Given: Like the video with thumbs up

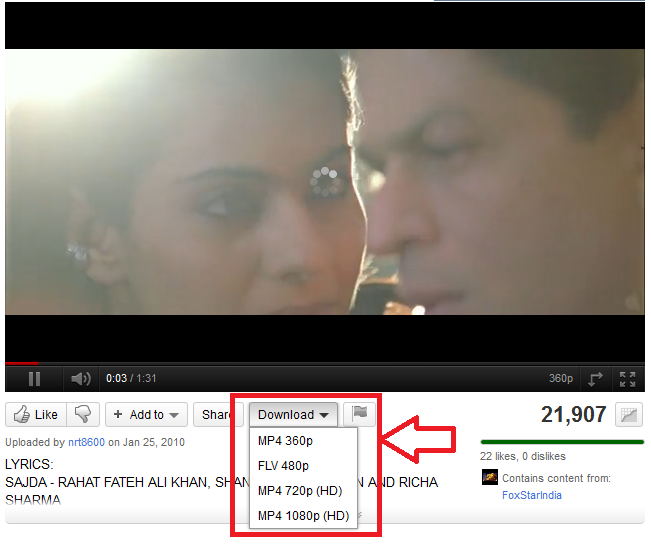Looking at the screenshot, I should point(36,414).
